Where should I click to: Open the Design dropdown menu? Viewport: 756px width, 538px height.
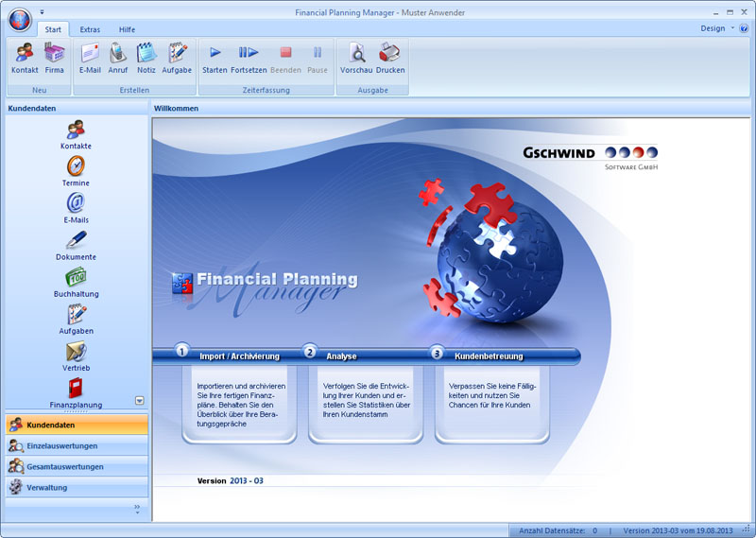717,28
